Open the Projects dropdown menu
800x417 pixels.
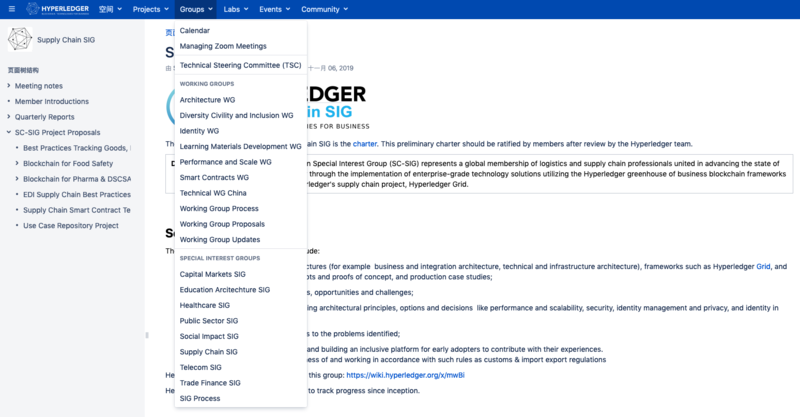point(150,9)
